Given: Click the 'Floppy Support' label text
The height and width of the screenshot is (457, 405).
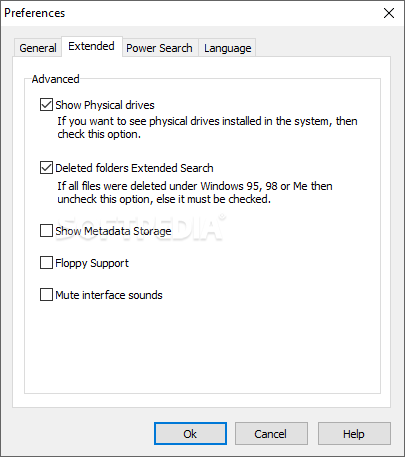Looking at the screenshot, I should pyautogui.click(x=92, y=263).
